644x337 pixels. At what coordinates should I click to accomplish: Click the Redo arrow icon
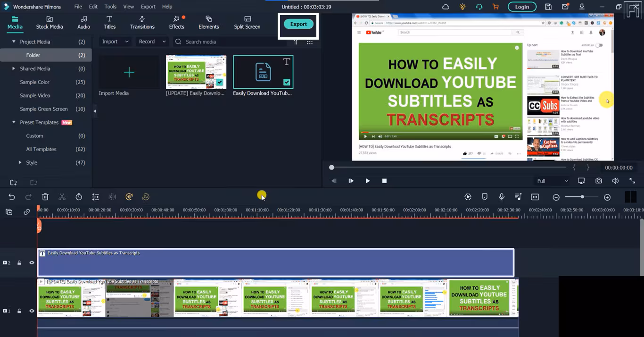point(28,197)
